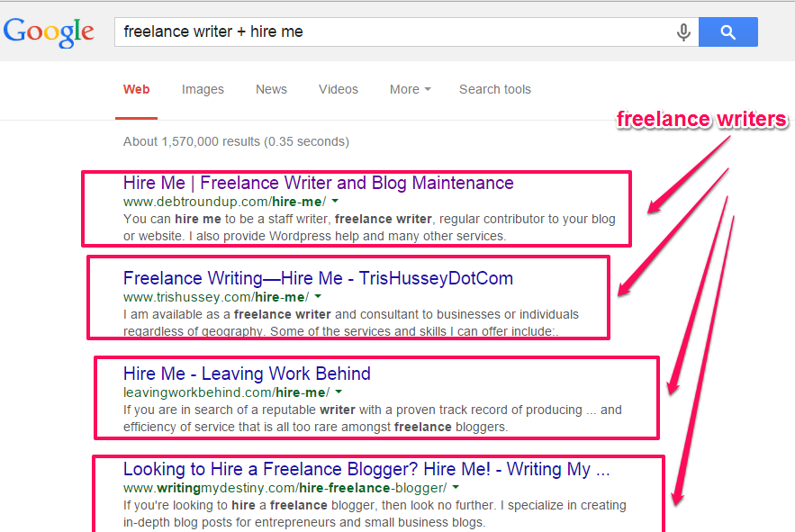Click the blue search magnifier button
This screenshot has height=532, width=795.
click(x=728, y=32)
